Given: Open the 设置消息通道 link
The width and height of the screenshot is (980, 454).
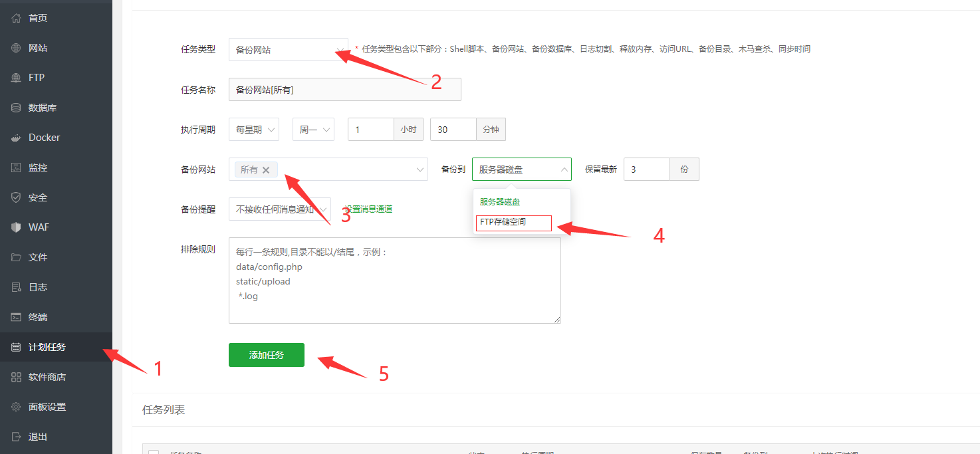Looking at the screenshot, I should pyautogui.click(x=370, y=209).
